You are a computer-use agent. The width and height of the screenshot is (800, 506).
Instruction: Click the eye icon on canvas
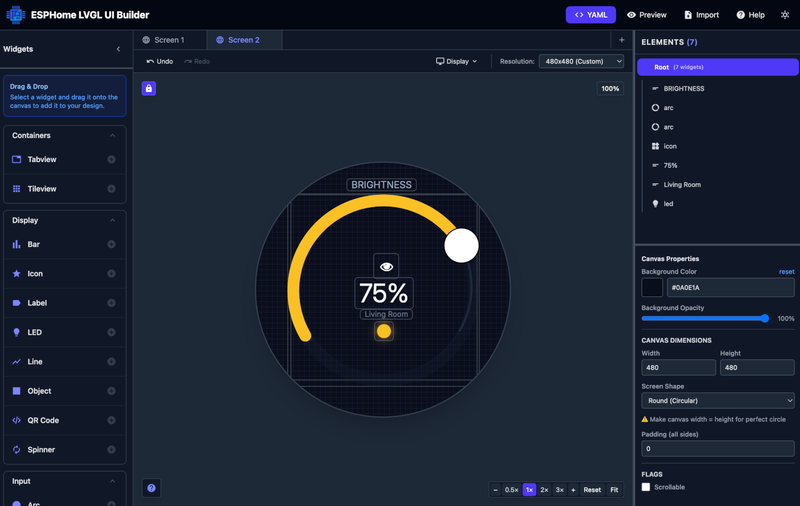pos(386,266)
